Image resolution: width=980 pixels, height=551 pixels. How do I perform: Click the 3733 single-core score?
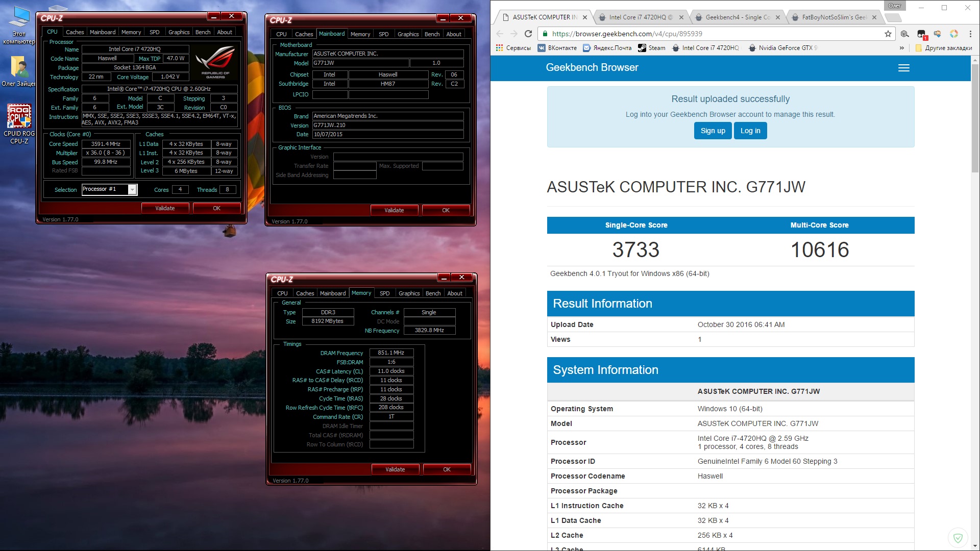(636, 250)
